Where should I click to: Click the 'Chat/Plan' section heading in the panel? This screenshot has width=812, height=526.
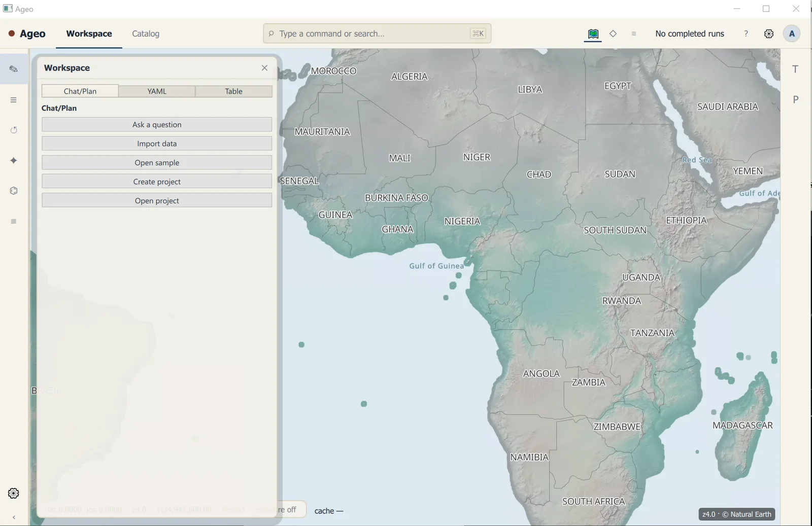[x=59, y=108]
